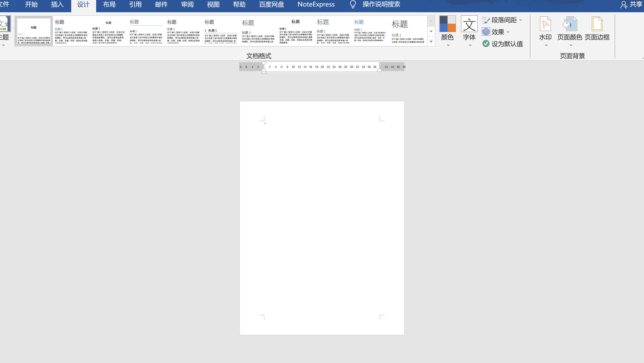644x363 pixels.
Task: Open the Colors (颜色) palette icon
Action: pos(447,24)
